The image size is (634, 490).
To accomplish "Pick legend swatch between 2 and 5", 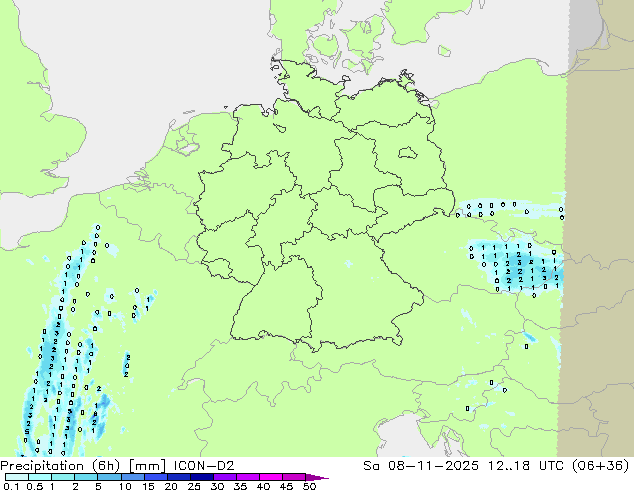I will pos(86,477).
